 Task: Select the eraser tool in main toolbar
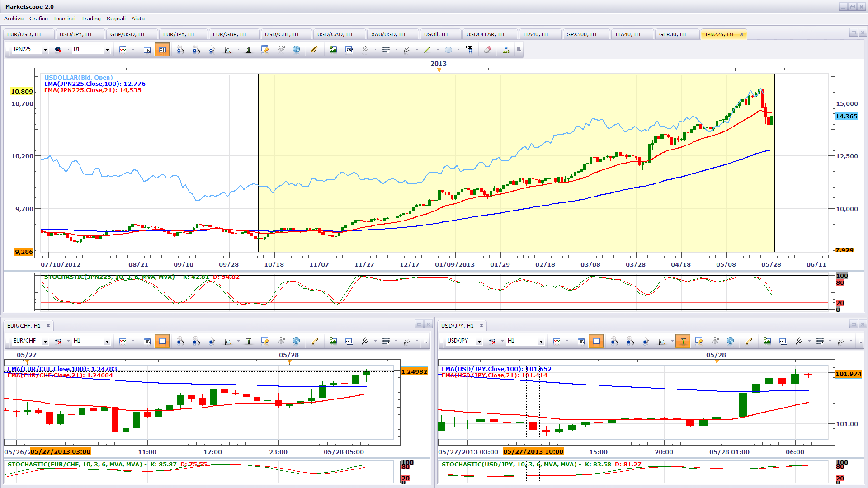(487, 50)
